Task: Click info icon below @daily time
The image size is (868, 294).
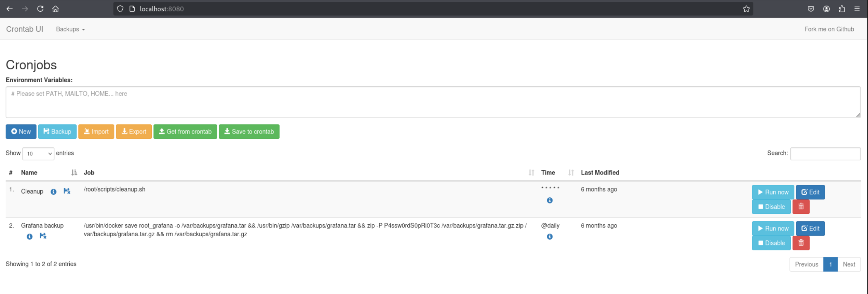Action: point(550,237)
